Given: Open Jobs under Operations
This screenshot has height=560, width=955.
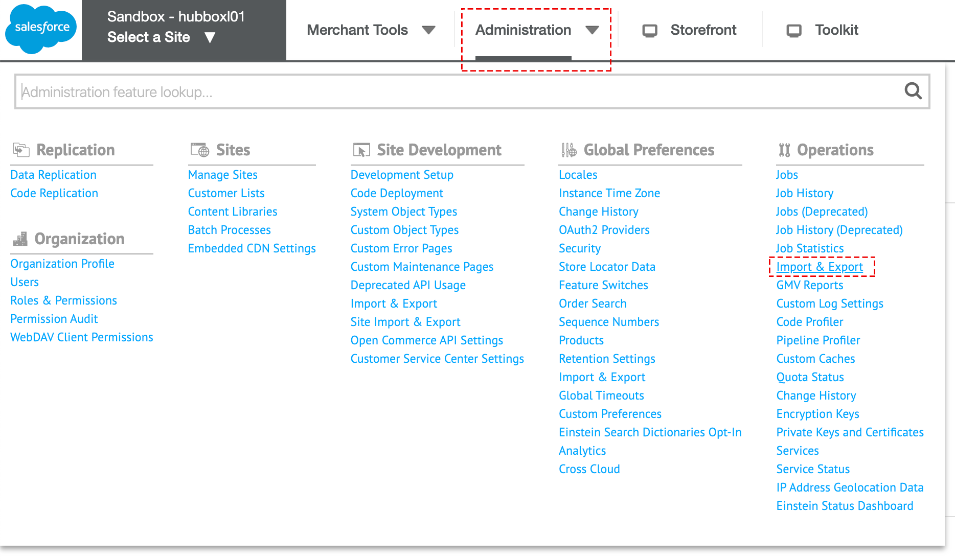Looking at the screenshot, I should [x=787, y=175].
